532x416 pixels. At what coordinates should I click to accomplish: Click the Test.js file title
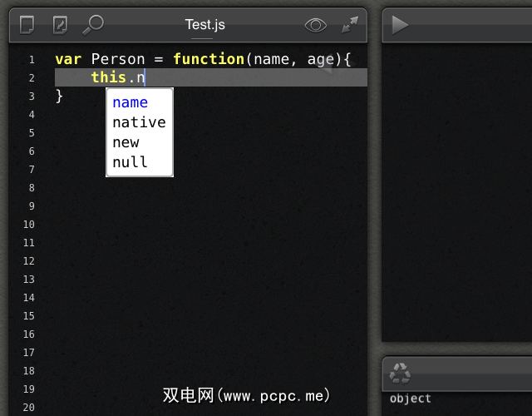(x=204, y=24)
